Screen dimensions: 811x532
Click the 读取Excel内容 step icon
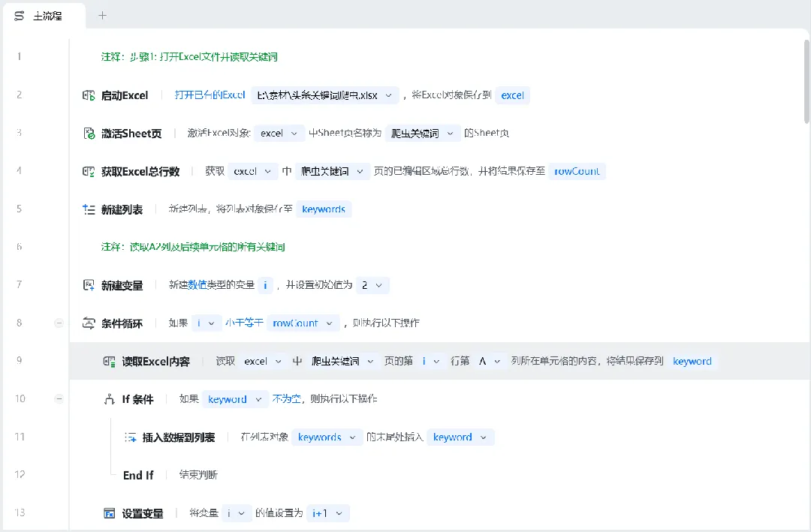click(x=109, y=362)
